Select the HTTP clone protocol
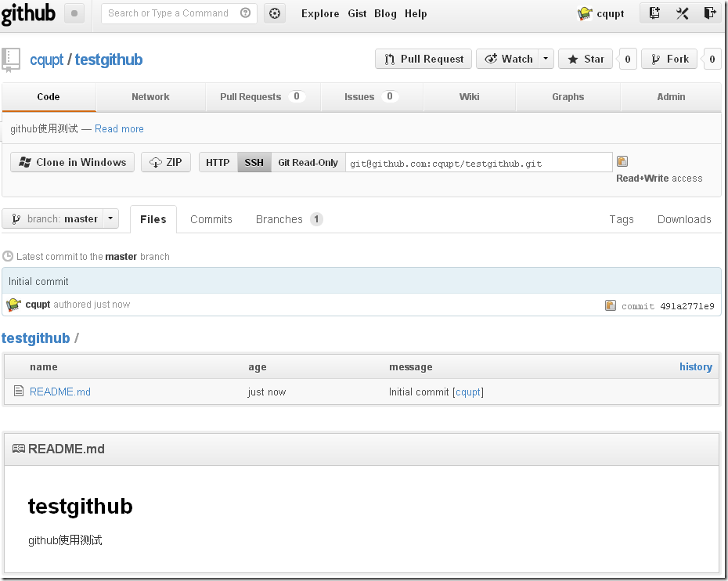This screenshot has height=581, width=728. tap(218, 163)
